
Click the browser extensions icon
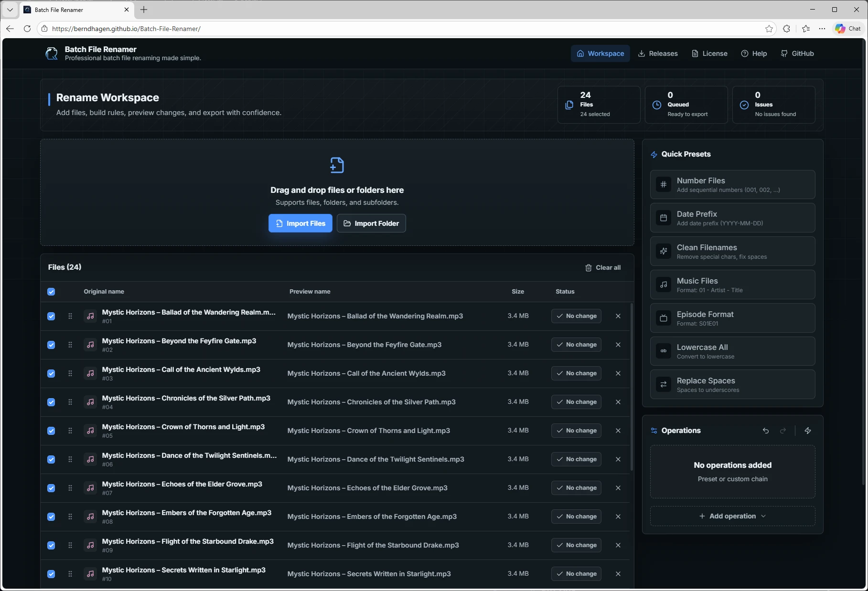787,29
